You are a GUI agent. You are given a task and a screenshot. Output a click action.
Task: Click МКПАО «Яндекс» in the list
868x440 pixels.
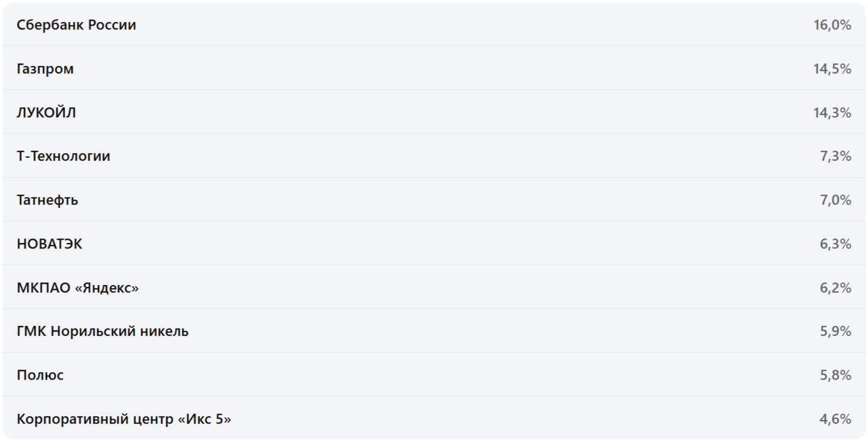[x=78, y=288]
